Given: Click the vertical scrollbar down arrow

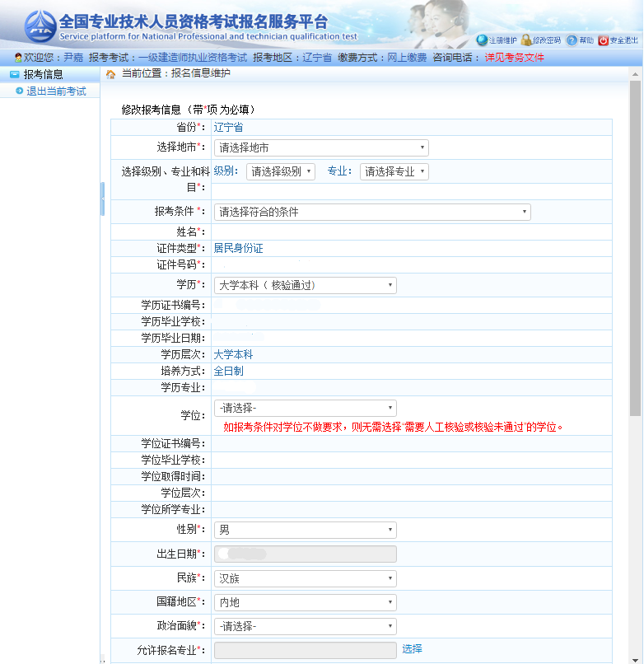Looking at the screenshot, I should [636, 657].
